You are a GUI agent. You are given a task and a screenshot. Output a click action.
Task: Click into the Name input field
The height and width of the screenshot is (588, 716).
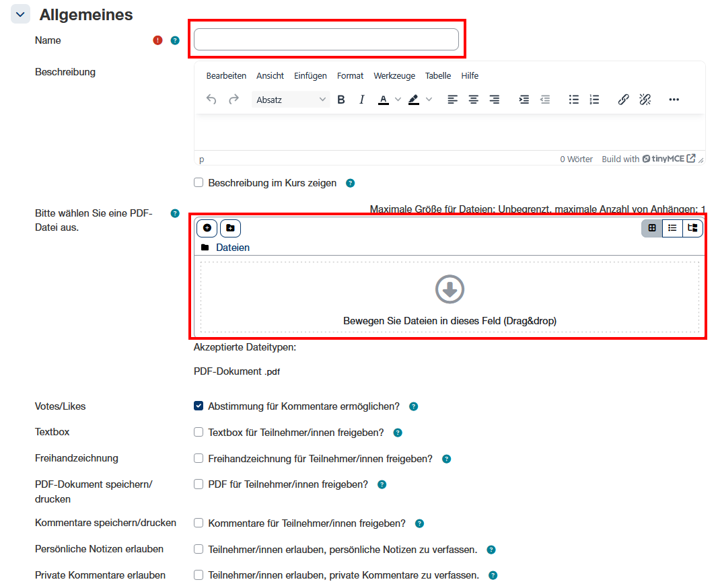pos(326,40)
